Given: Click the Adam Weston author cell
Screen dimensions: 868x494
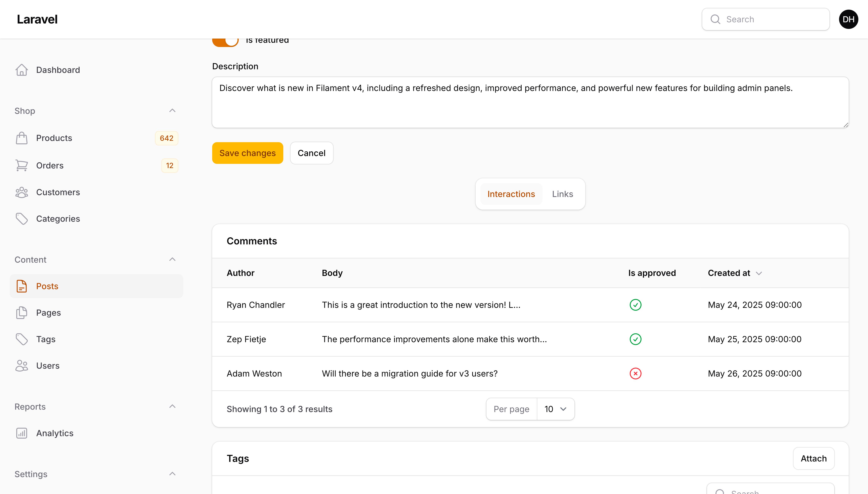Looking at the screenshot, I should 254,373.
